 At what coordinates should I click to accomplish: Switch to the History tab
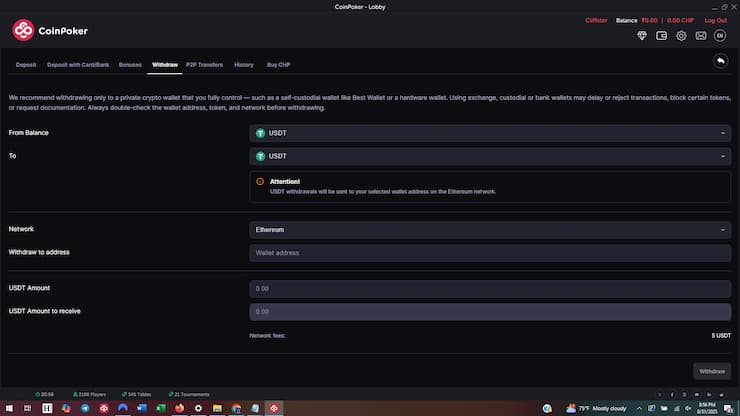click(244, 65)
